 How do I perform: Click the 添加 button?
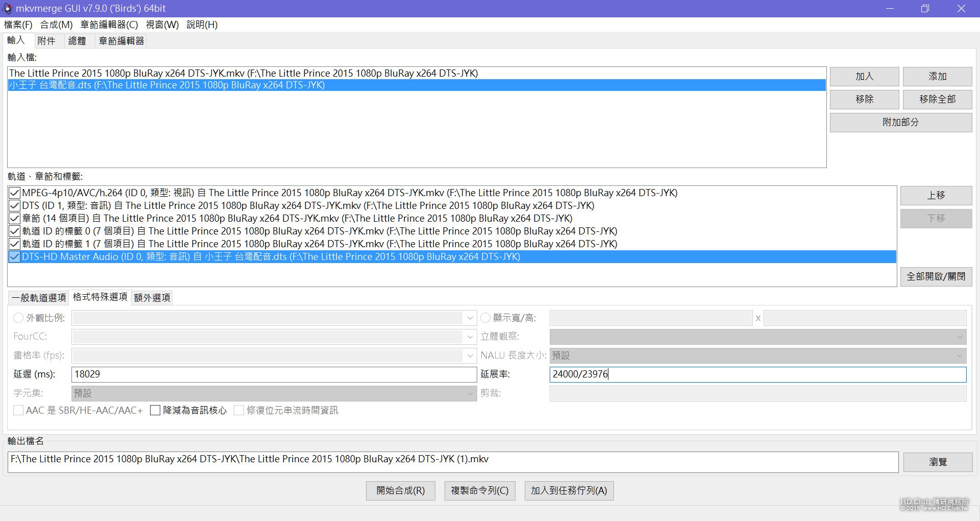point(938,77)
